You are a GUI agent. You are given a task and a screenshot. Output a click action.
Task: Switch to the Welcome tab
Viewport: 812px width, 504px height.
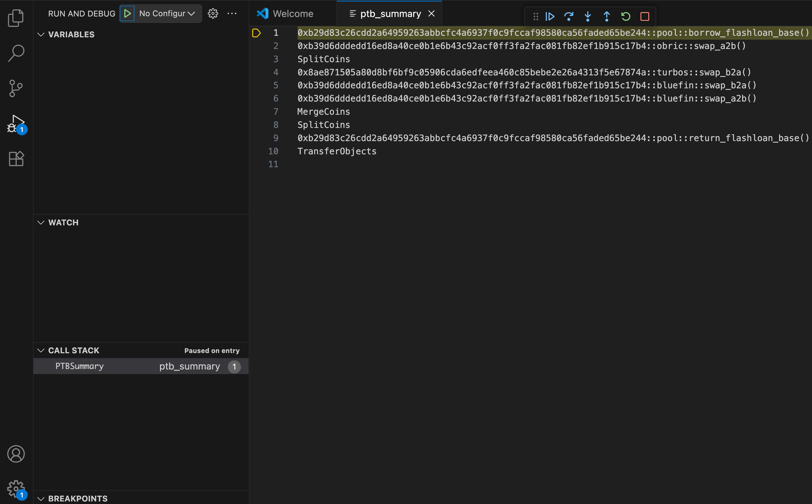[x=292, y=14]
